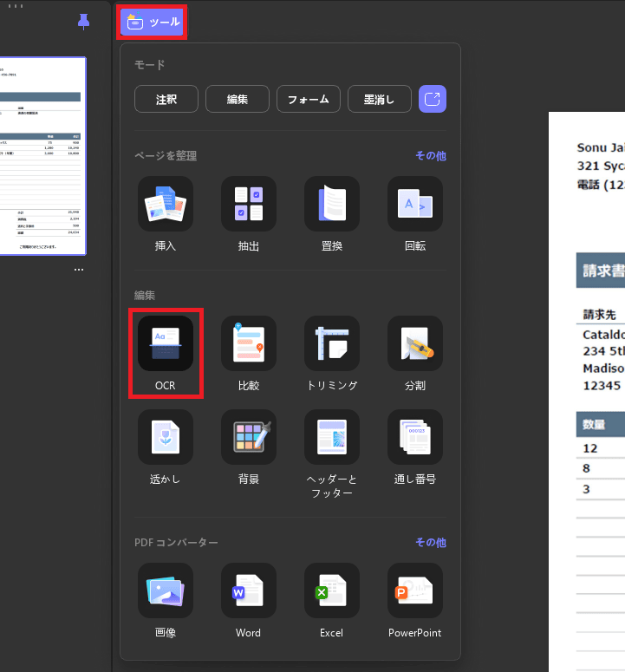Image resolution: width=625 pixels, height=672 pixels.
Task: Switch to 編集 (Edit) mode
Action: 238,100
